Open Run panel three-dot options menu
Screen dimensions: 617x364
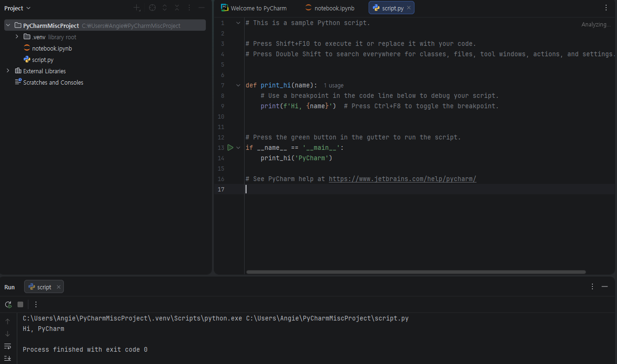592,286
